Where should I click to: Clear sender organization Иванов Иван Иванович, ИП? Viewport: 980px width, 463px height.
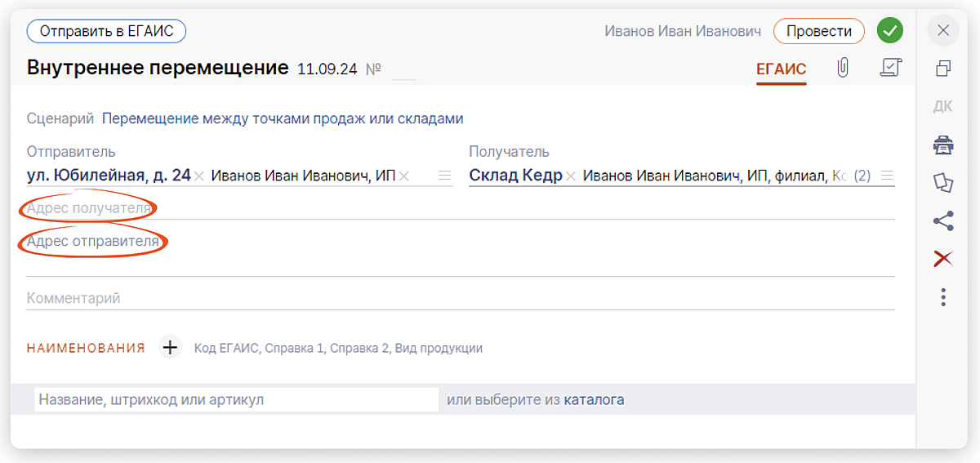coord(403,176)
